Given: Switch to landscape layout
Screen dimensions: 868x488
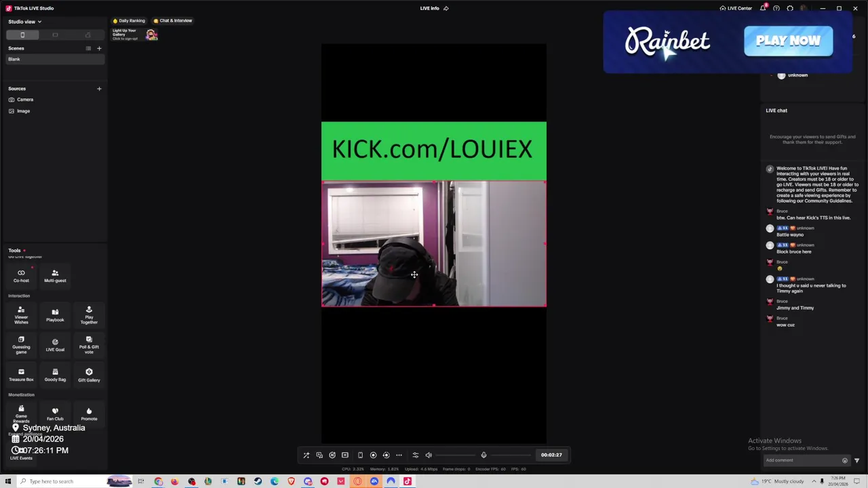Looking at the screenshot, I should click(55, 35).
